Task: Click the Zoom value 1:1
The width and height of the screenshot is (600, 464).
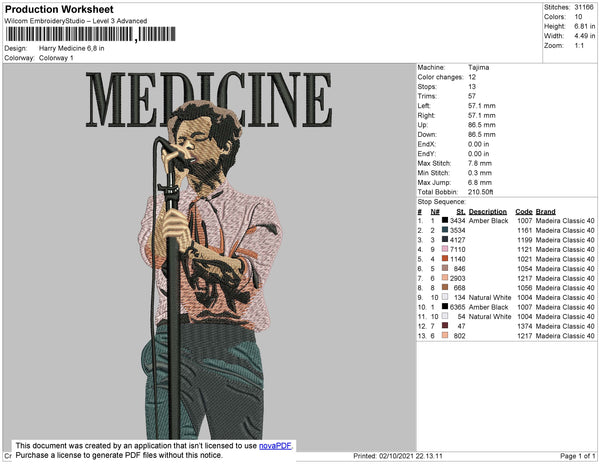Action: tap(579, 46)
